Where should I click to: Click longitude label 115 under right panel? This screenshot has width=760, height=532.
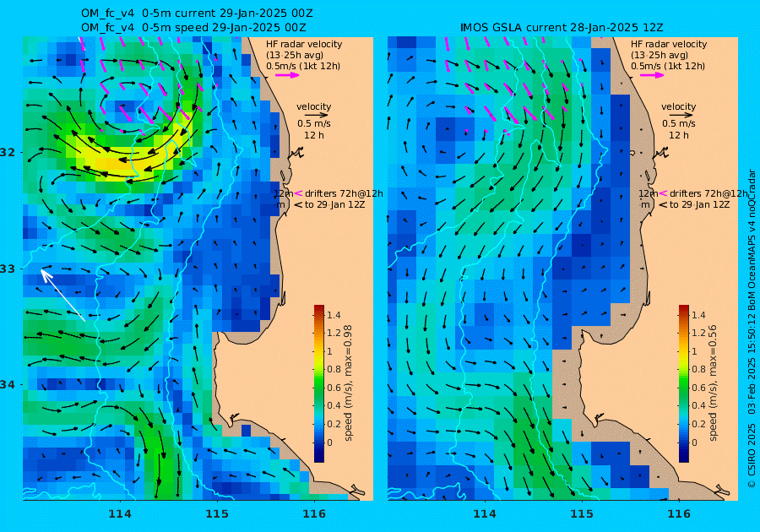click(x=581, y=513)
